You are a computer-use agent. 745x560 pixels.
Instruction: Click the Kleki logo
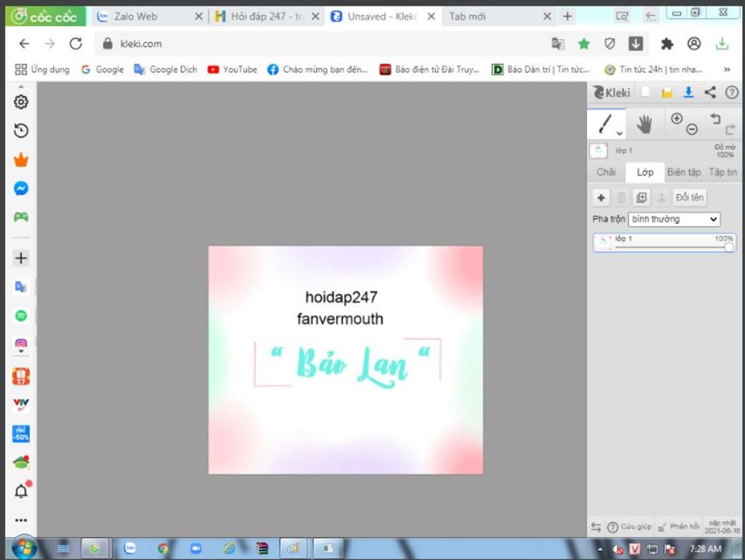pyautogui.click(x=612, y=92)
